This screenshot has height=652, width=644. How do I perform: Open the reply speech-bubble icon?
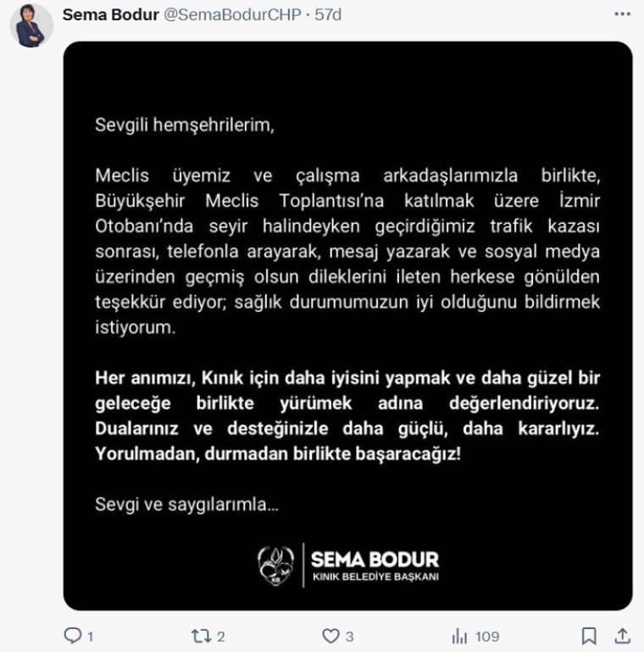[73, 635]
